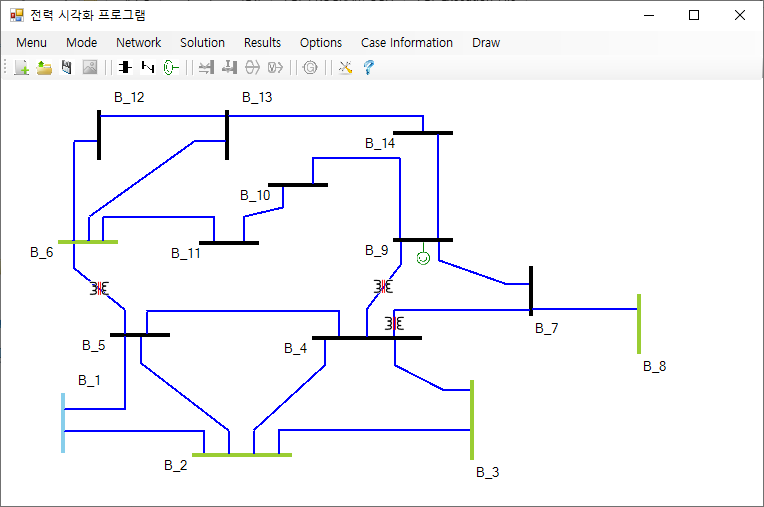Select the black B_5 bus bar
The image size is (764, 507).
point(140,335)
